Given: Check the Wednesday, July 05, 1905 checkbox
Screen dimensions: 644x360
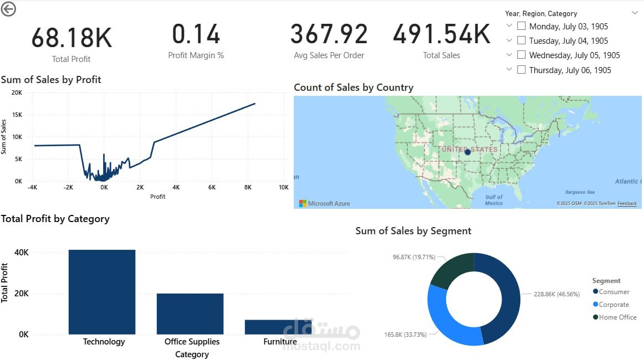Looking at the screenshot, I should (521, 55).
